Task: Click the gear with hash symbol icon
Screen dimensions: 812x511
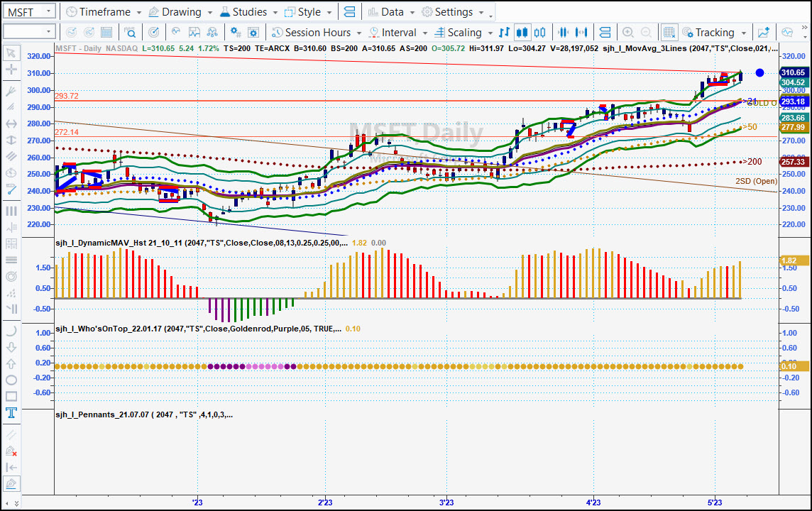Action: coord(236,33)
